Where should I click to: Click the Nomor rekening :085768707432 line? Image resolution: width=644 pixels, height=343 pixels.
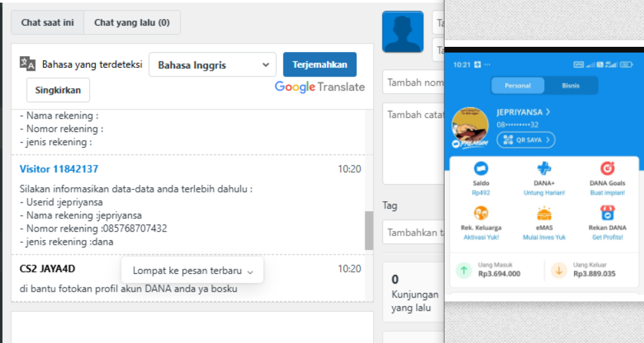pos(93,228)
